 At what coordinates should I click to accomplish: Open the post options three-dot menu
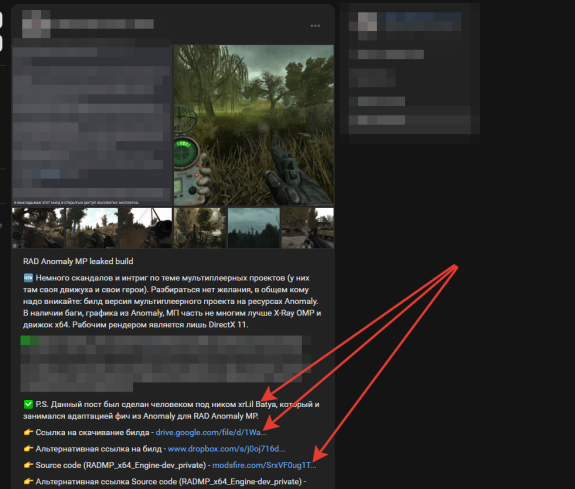[315, 26]
